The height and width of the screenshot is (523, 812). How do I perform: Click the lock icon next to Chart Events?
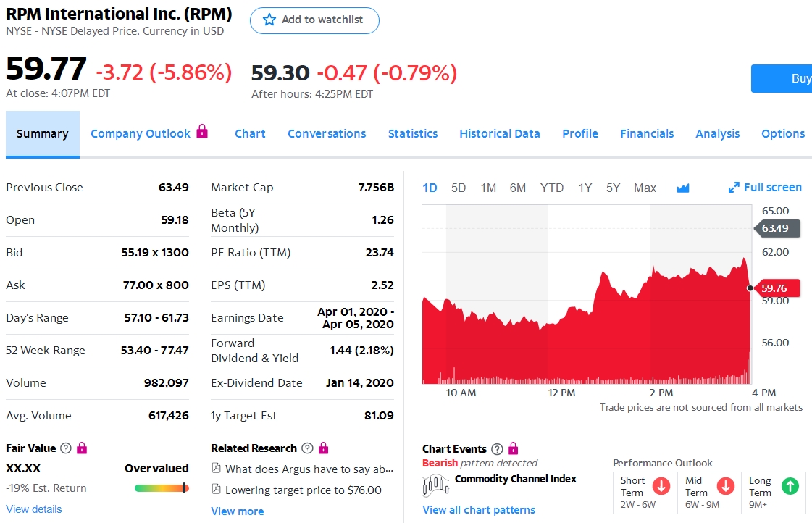tap(513, 448)
